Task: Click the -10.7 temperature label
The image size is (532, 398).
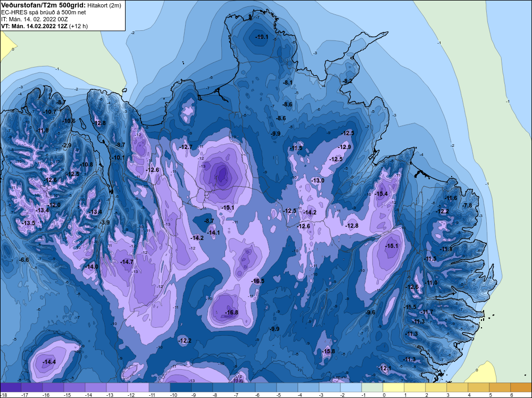Action: (x=50, y=112)
